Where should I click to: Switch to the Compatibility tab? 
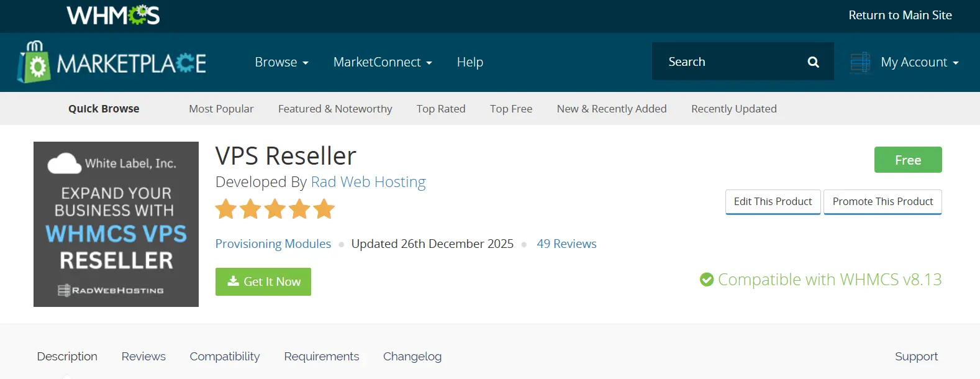(x=225, y=357)
